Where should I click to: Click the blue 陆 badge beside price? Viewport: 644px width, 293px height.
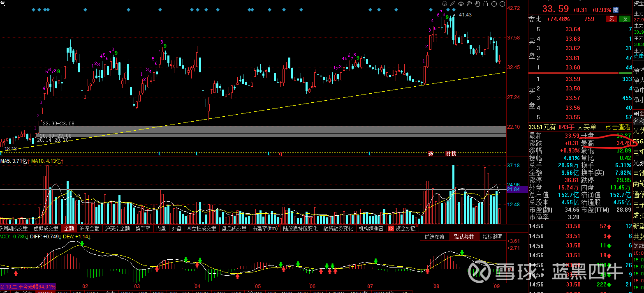[616, 9]
